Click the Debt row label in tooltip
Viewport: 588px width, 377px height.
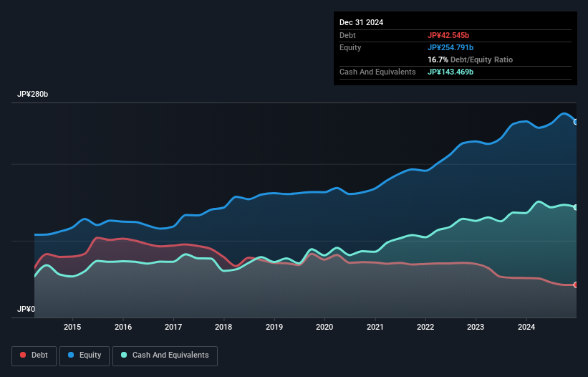click(347, 35)
